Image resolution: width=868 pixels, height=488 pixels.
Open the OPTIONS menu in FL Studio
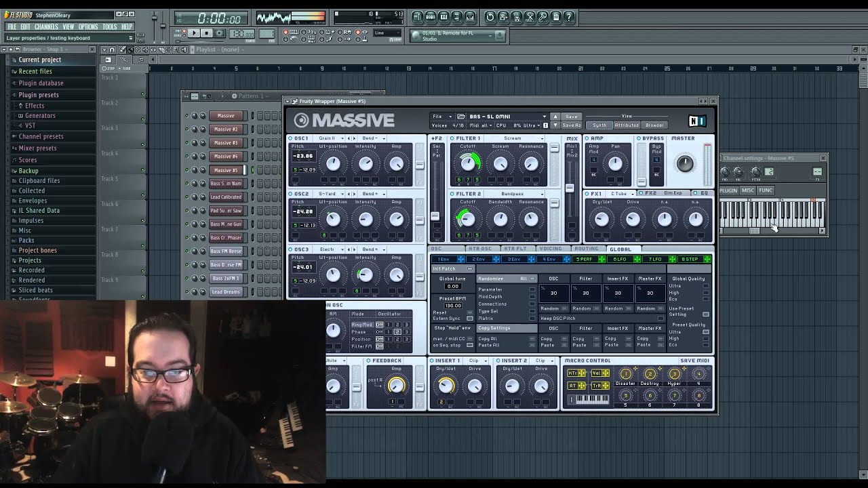tap(88, 27)
